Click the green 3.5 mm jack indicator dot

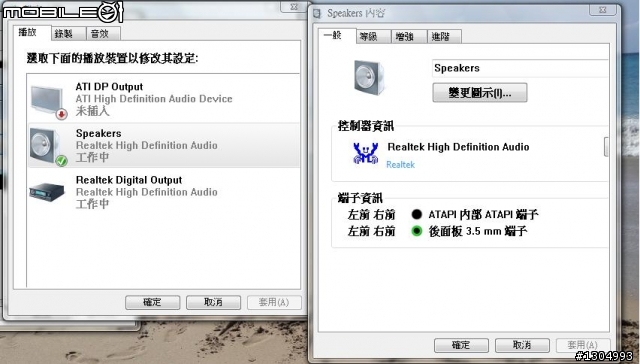pyautogui.click(x=417, y=231)
